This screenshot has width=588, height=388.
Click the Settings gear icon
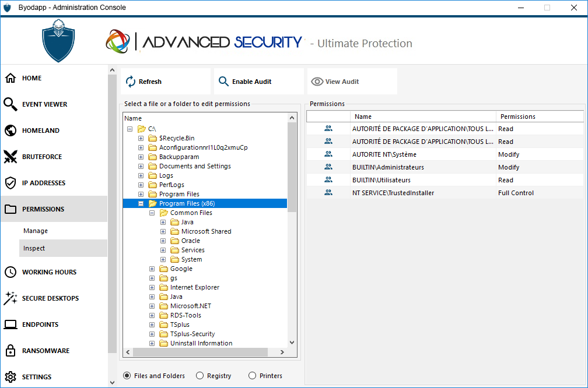point(10,377)
